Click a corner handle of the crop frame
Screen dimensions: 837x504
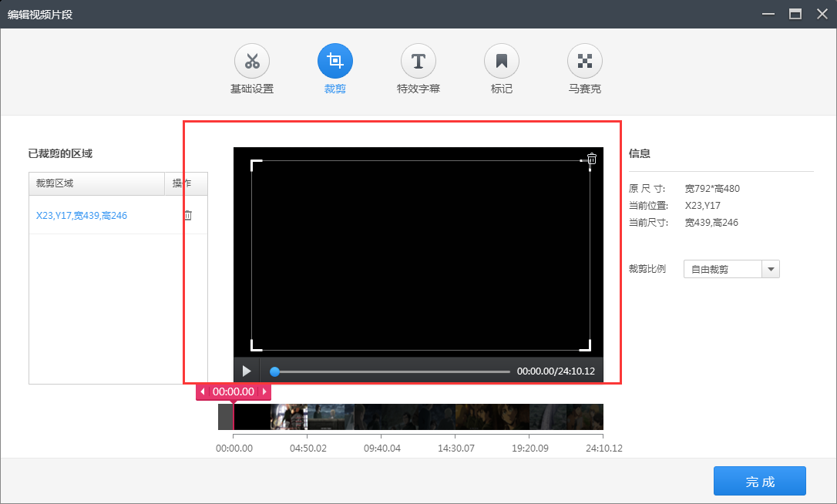pos(253,161)
